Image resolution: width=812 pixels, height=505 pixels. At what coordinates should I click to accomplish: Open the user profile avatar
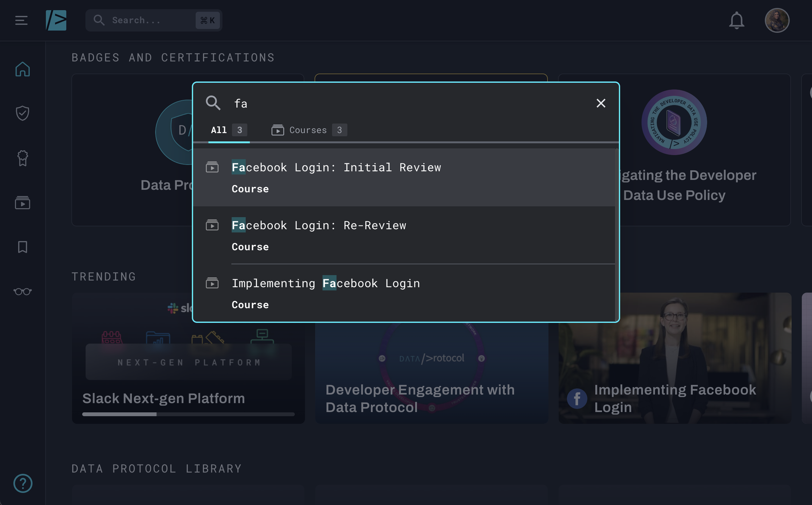coord(777,20)
